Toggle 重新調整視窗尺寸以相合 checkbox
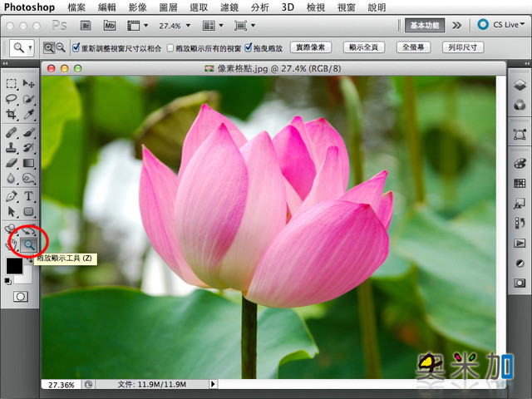 tap(76, 47)
